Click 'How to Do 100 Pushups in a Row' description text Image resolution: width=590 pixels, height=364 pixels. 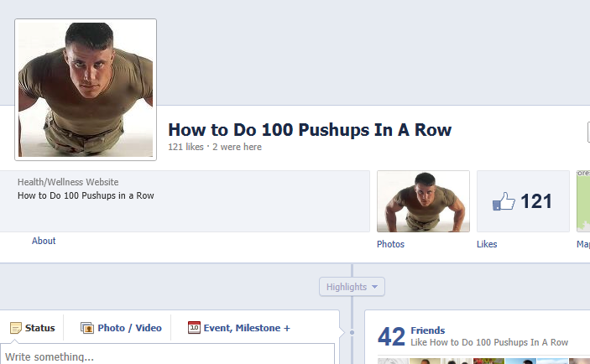point(86,195)
